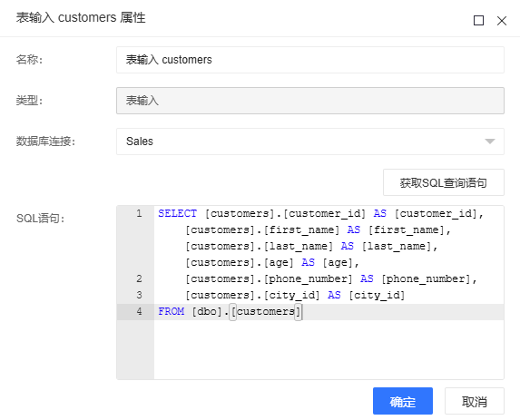Image resolution: width=520 pixels, height=420 pixels.
Task: Click the 获取SQL查询语句 button
Action: 444,182
